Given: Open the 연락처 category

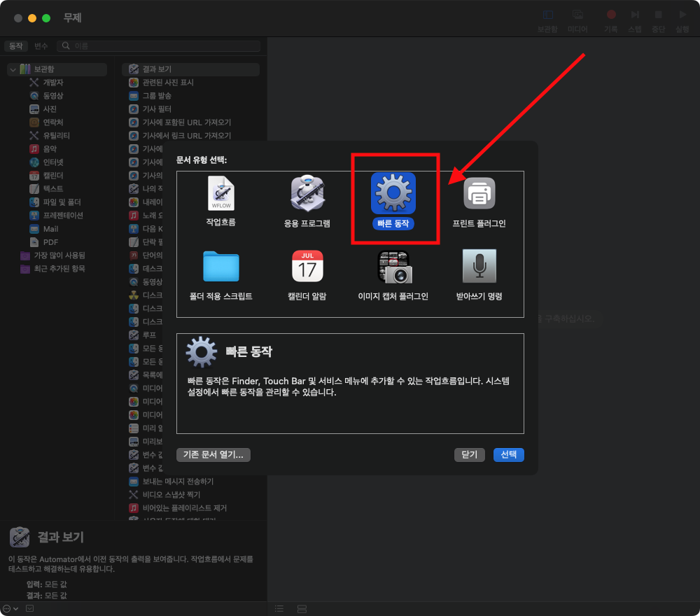Looking at the screenshot, I should tap(47, 122).
